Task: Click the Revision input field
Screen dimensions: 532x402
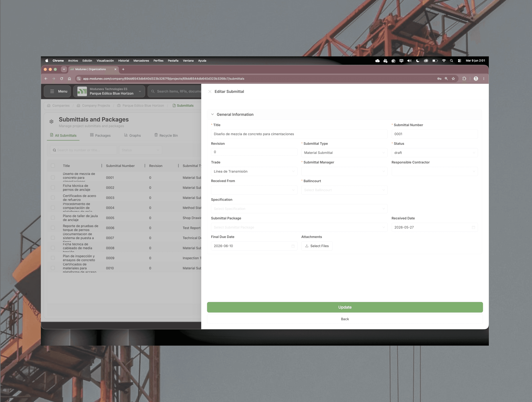Action: pos(254,152)
